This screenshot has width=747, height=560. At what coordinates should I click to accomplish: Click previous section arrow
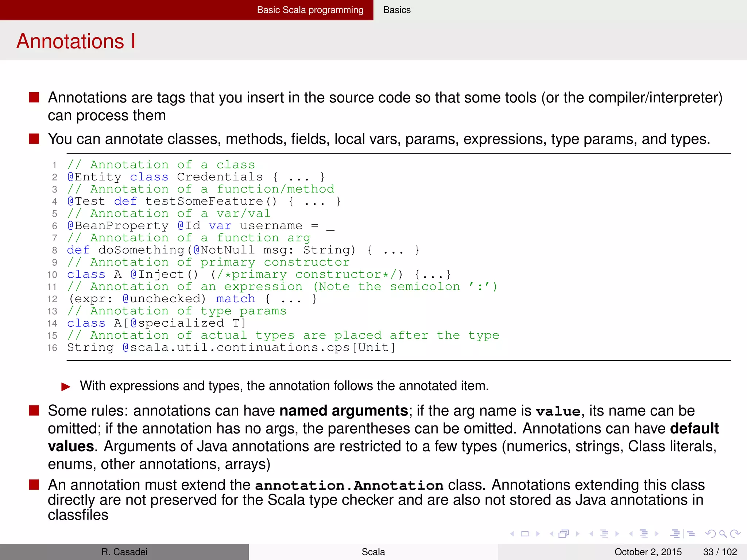pyautogui.click(x=631, y=534)
